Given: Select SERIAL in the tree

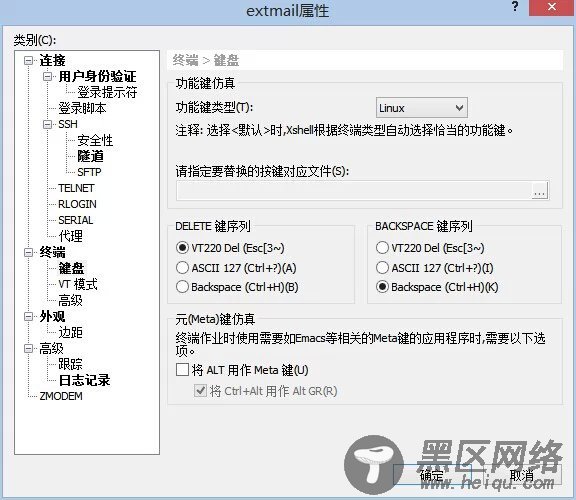Looking at the screenshot, I should click(x=76, y=220).
